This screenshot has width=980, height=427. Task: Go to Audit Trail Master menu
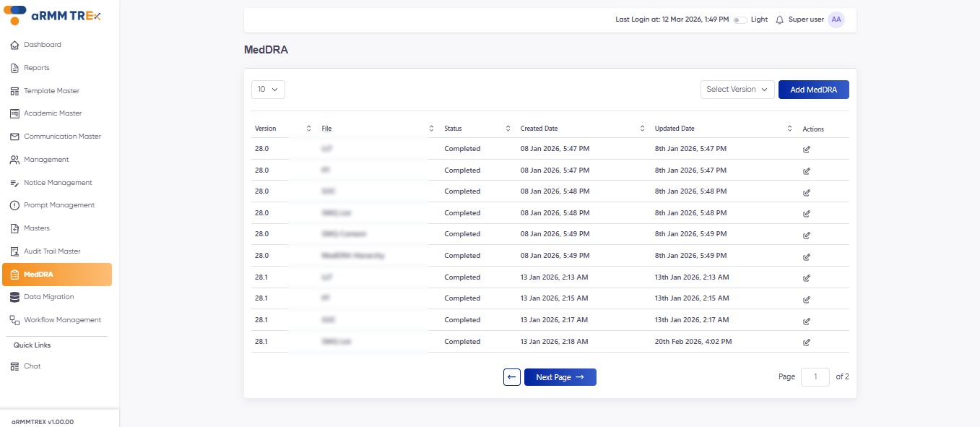click(52, 251)
